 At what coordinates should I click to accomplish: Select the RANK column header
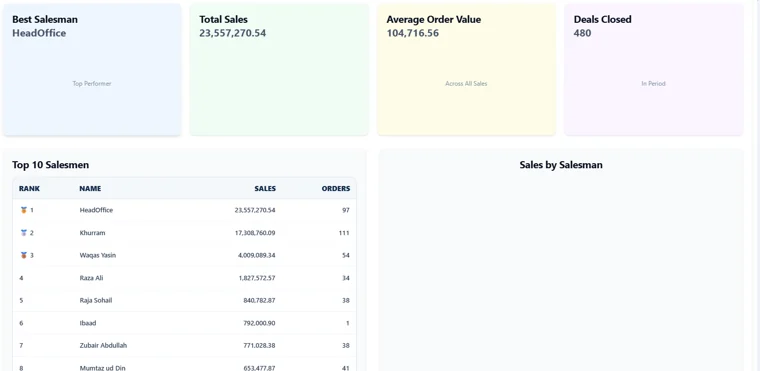click(x=30, y=189)
